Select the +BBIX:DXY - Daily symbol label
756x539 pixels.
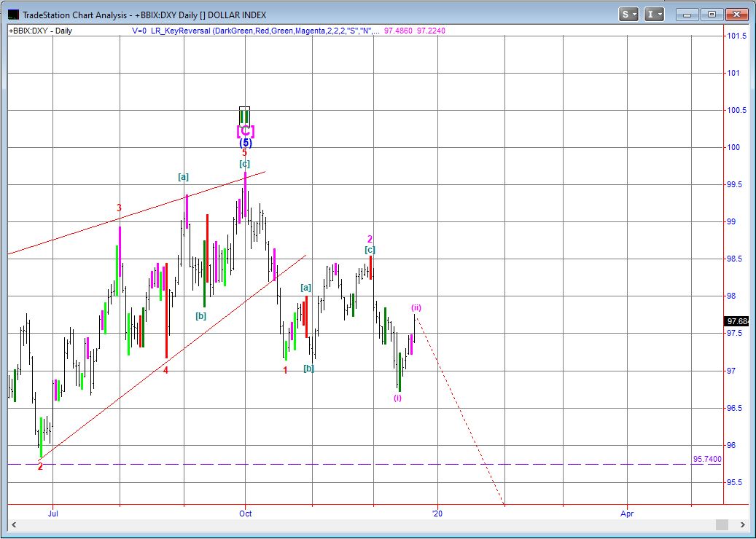41,31
